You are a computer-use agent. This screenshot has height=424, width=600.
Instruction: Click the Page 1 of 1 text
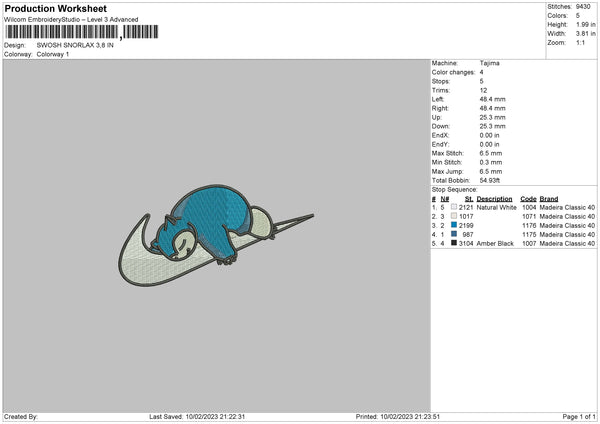coord(579,416)
